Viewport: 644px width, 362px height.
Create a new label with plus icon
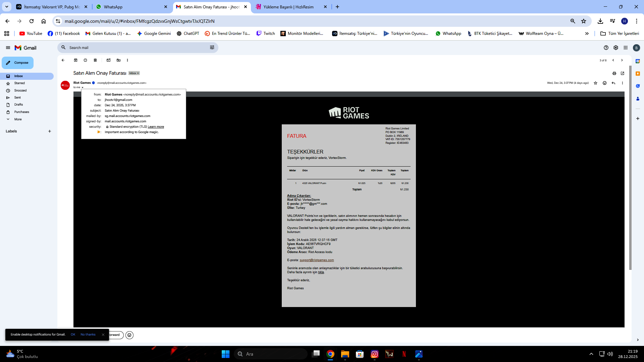pyautogui.click(x=50, y=131)
